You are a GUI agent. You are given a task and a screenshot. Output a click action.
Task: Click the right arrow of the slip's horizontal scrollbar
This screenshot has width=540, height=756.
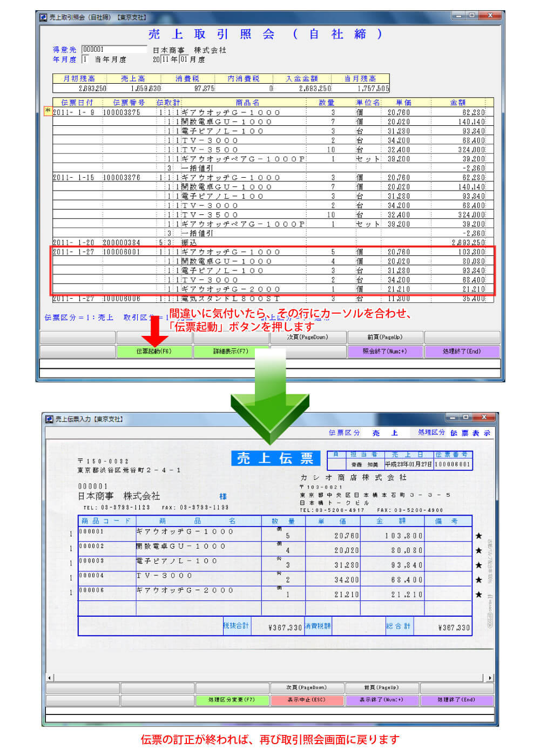click(490, 678)
